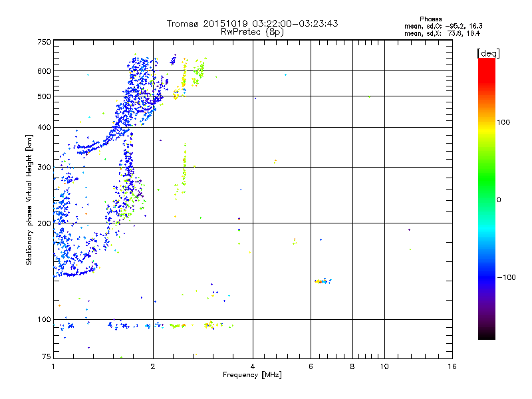Viewport: 532px width, 399px height.
Task: Click the phase colorbar gradient
Action: [487, 198]
